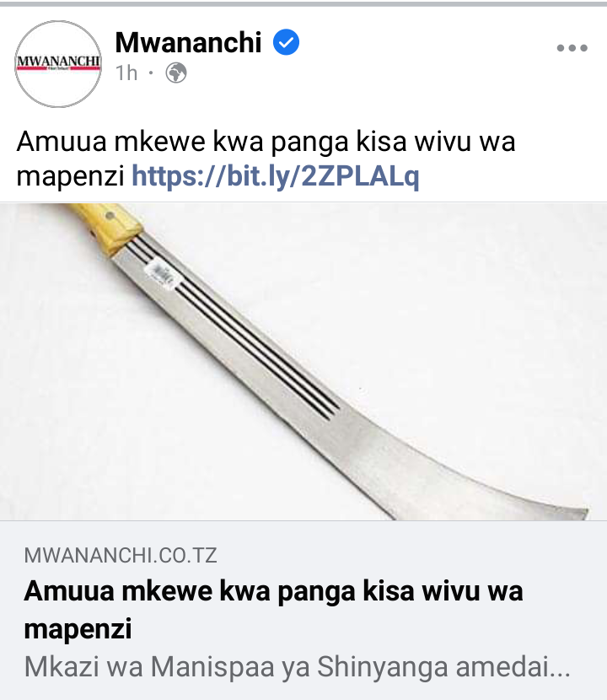Click the blue verified badge
This screenshot has width=607, height=700.
(x=286, y=42)
